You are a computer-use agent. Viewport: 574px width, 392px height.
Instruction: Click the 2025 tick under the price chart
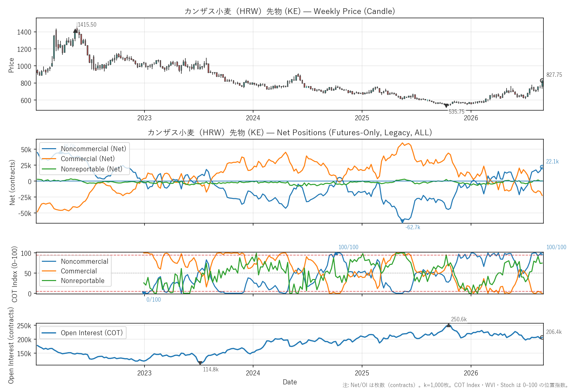click(x=362, y=118)
